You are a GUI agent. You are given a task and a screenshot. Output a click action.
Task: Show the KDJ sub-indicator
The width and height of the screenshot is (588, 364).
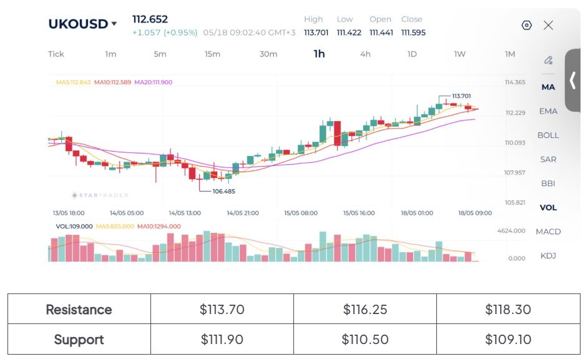click(x=548, y=255)
